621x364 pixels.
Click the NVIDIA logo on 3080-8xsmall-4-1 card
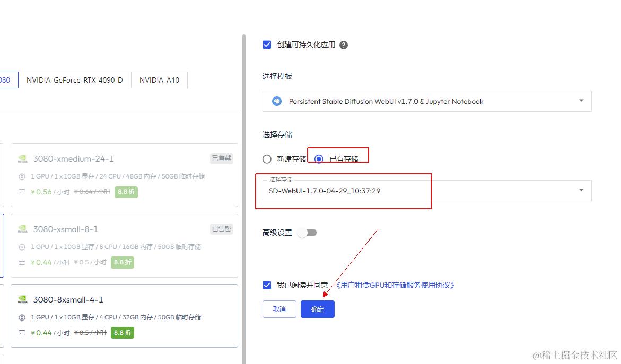point(23,300)
